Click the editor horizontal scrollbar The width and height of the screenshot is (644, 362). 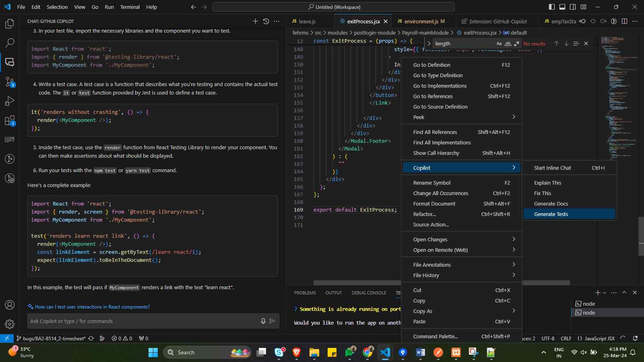tap(442, 282)
